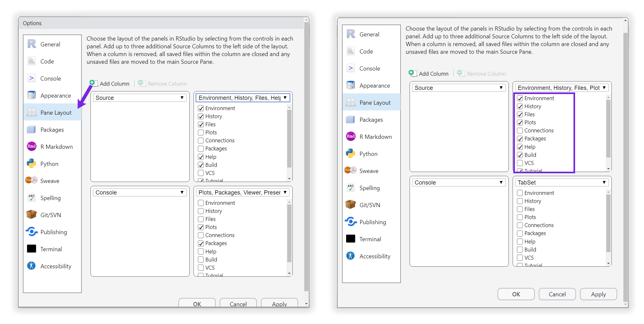Open Source dropdown in left window
The height and width of the screenshot is (324, 644).
pos(140,98)
